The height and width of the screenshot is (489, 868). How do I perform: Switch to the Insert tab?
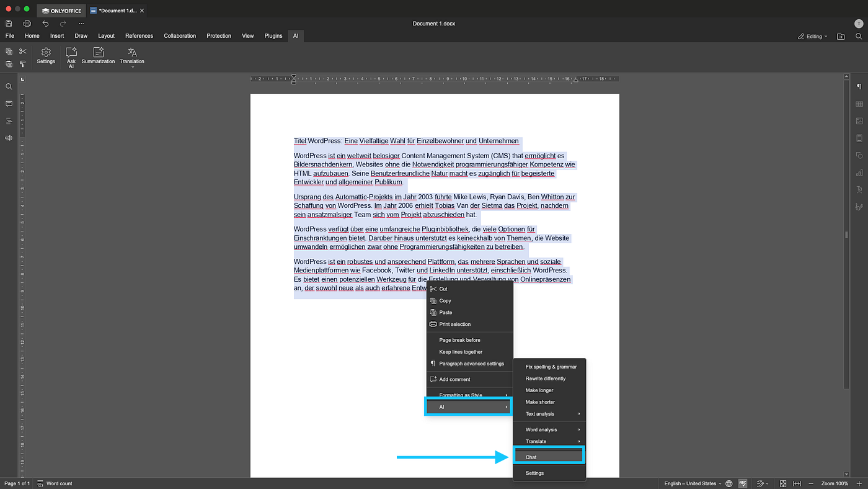pyautogui.click(x=57, y=36)
